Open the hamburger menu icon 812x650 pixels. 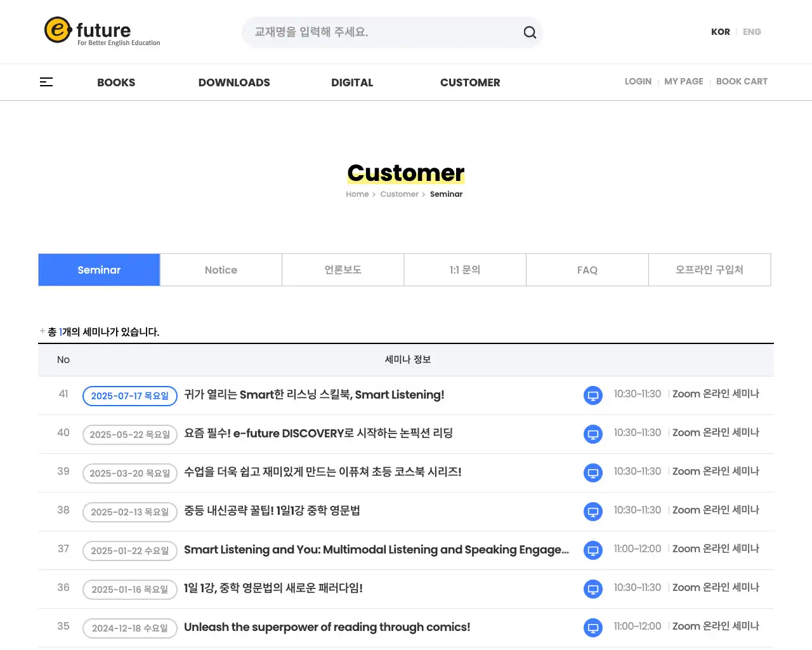(x=46, y=82)
